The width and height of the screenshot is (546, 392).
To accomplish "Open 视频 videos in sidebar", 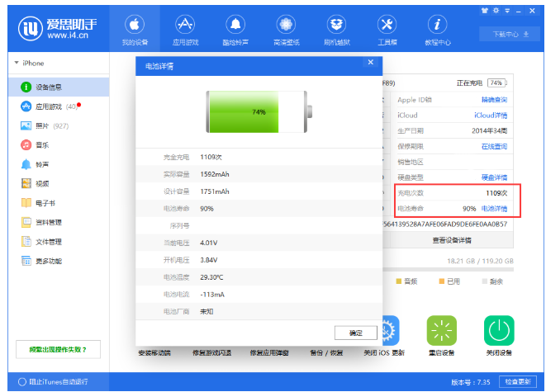I will [59, 184].
